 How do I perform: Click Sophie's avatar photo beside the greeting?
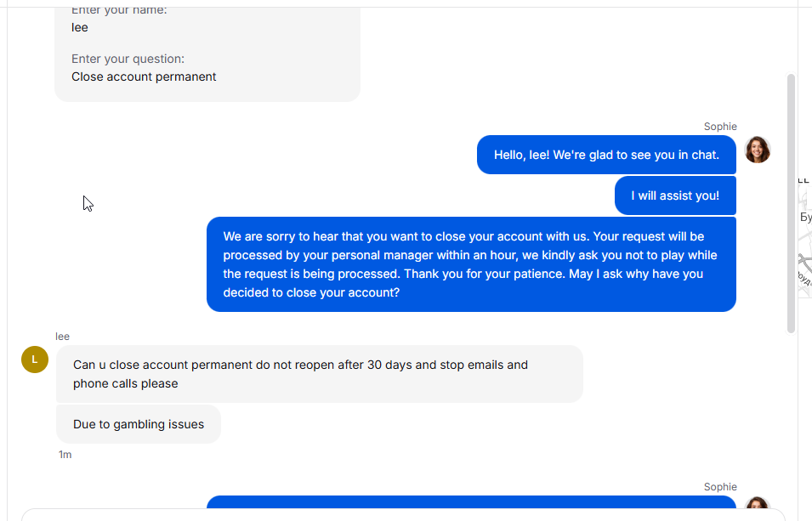click(757, 150)
